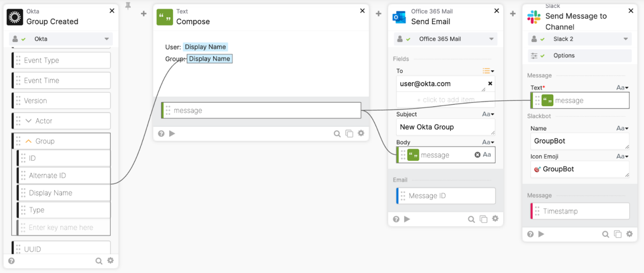Open help on the Office 365 Mail card
The width and height of the screenshot is (644, 273).
pyautogui.click(x=396, y=219)
